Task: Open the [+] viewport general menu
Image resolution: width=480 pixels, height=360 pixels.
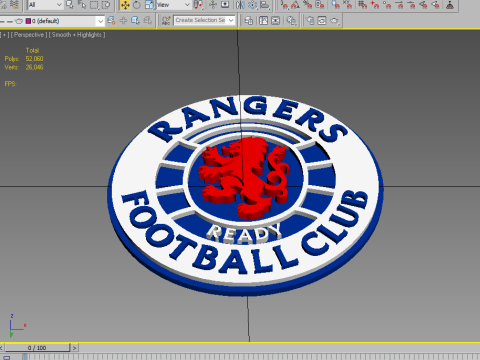Action: coord(6,35)
